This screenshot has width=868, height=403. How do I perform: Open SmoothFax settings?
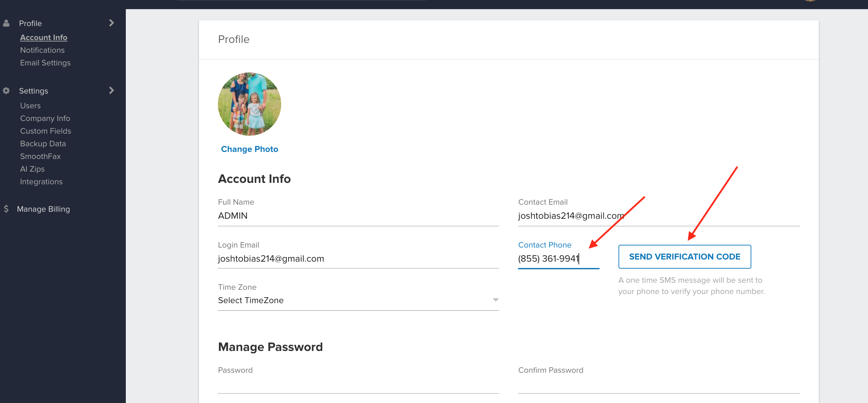click(40, 156)
